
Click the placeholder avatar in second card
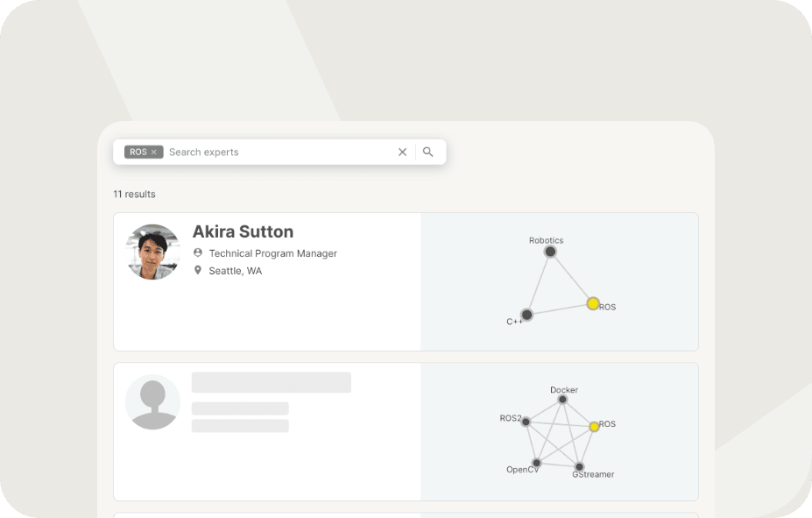click(153, 402)
